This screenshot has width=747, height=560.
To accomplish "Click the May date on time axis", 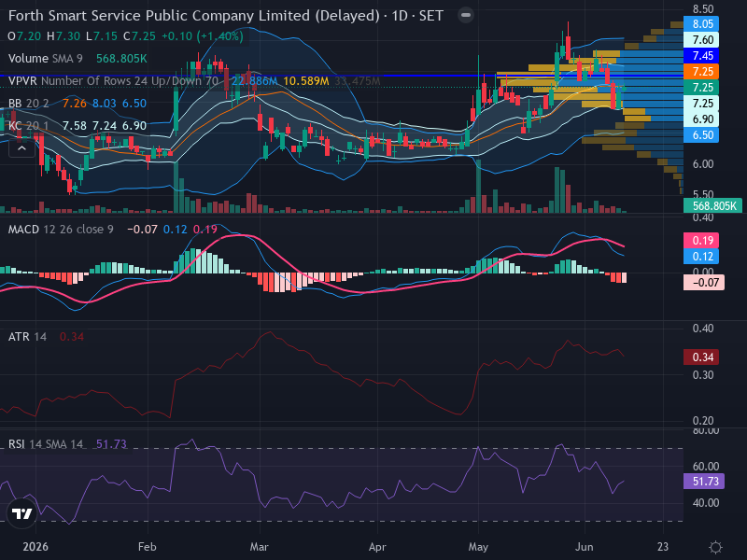I will pos(478,547).
